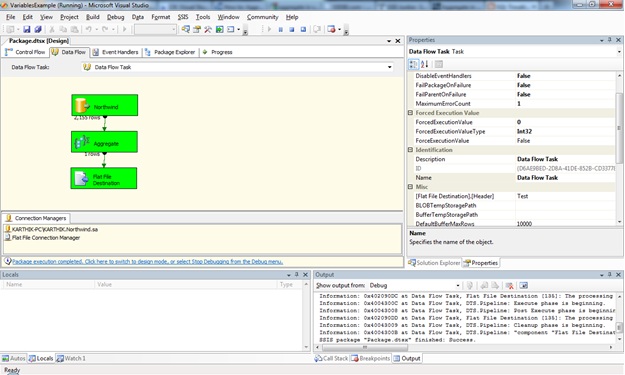Screen dimensions: 625x375
Task: Switch to the Progress tab
Action: click(x=218, y=52)
